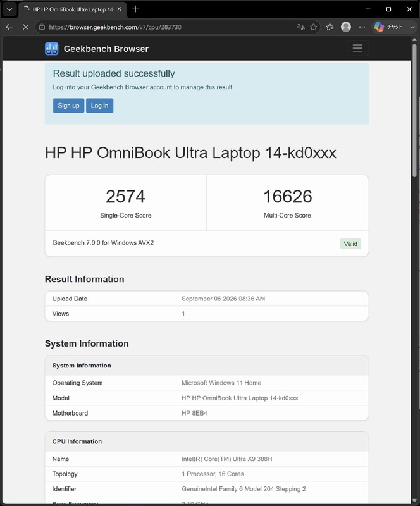Click Microsoft Windows 11 Home value

pyautogui.click(x=221, y=383)
